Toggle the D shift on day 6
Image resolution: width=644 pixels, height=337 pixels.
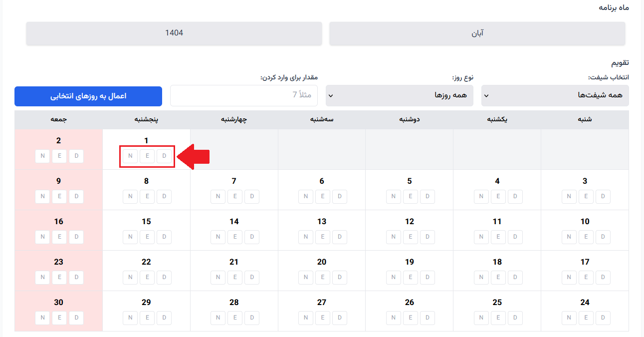tap(340, 196)
